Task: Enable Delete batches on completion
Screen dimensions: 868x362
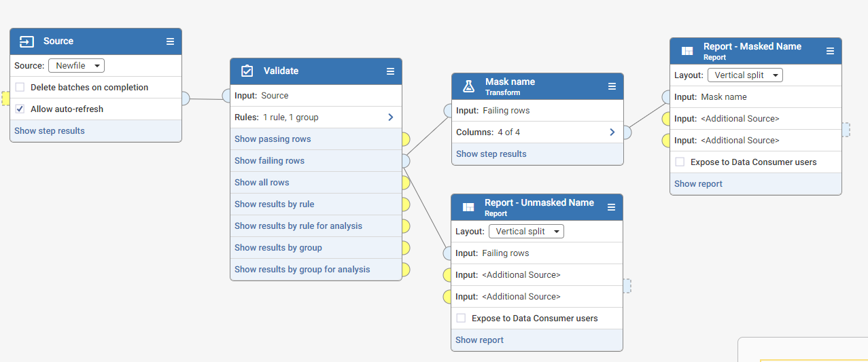Action: coord(20,88)
